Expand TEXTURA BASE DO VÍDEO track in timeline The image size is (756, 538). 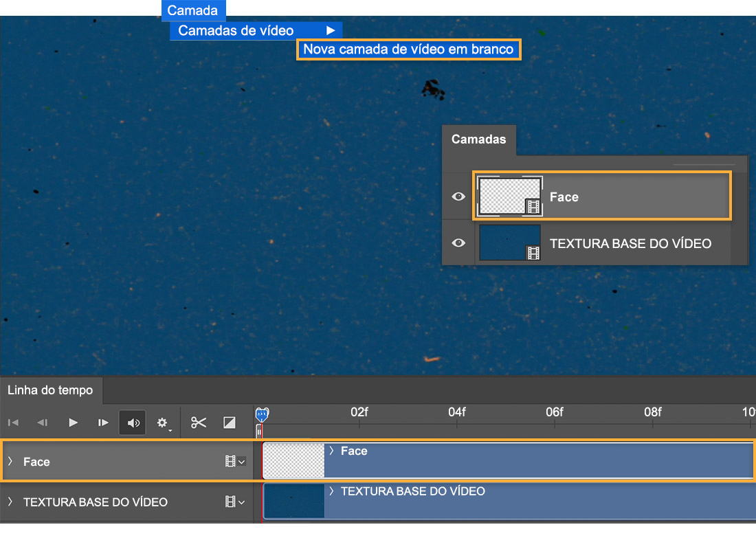10,502
